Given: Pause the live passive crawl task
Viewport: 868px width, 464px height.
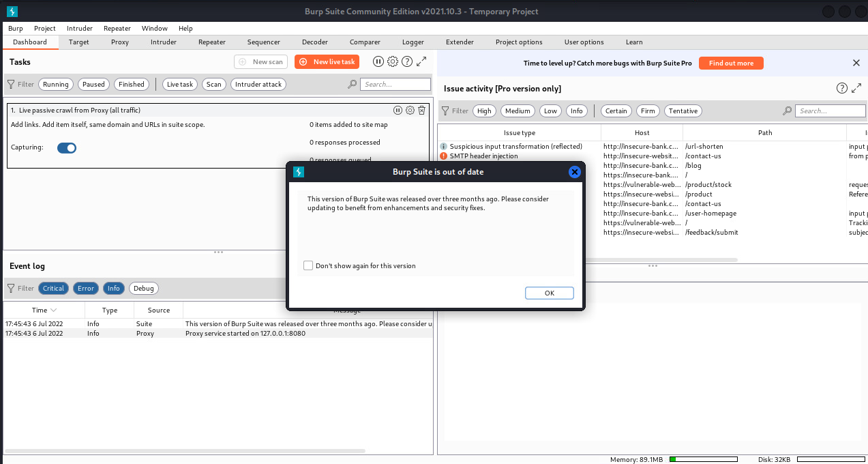Looking at the screenshot, I should point(398,111).
